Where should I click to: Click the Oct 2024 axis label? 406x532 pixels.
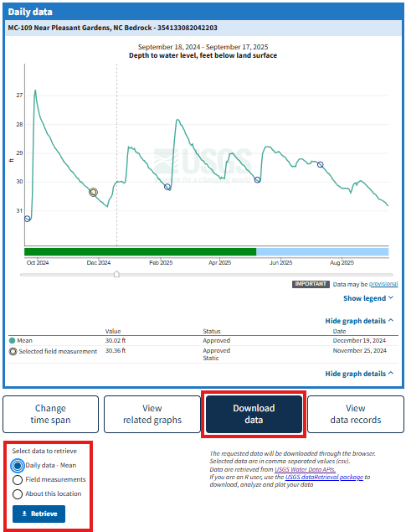pyautogui.click(x=38, y=262)
